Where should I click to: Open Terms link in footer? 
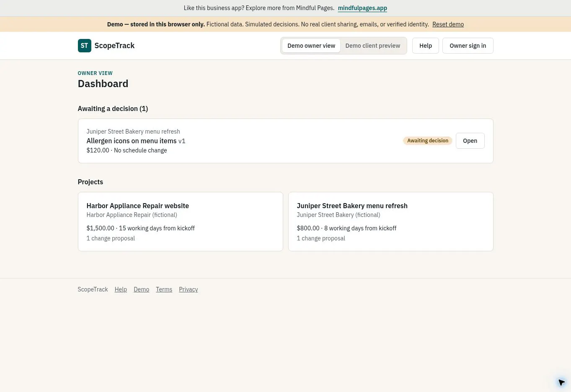click(164, 289)
